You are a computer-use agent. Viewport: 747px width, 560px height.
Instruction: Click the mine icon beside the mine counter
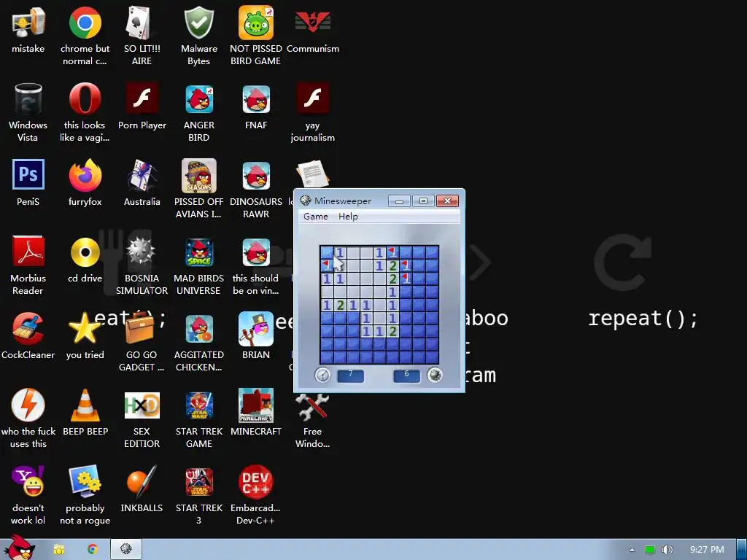[x=435, y=376]
